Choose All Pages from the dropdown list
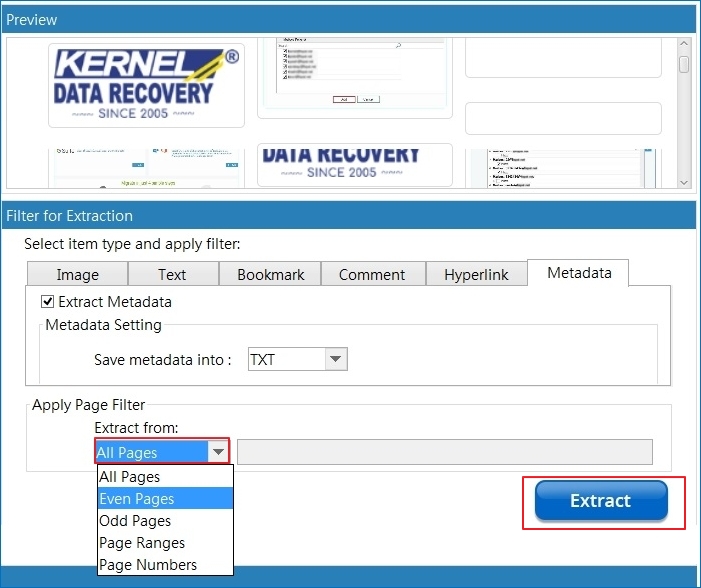This screenshot has height=588, width=701. coord(165,477)
